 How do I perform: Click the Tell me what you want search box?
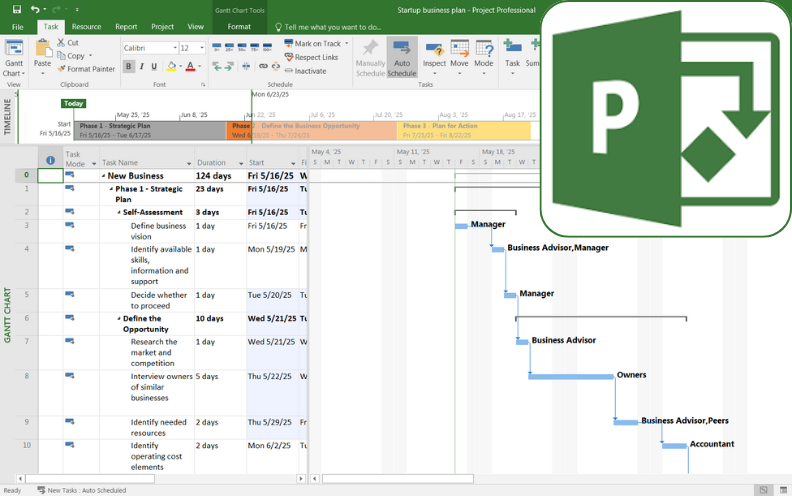[332, 27]
